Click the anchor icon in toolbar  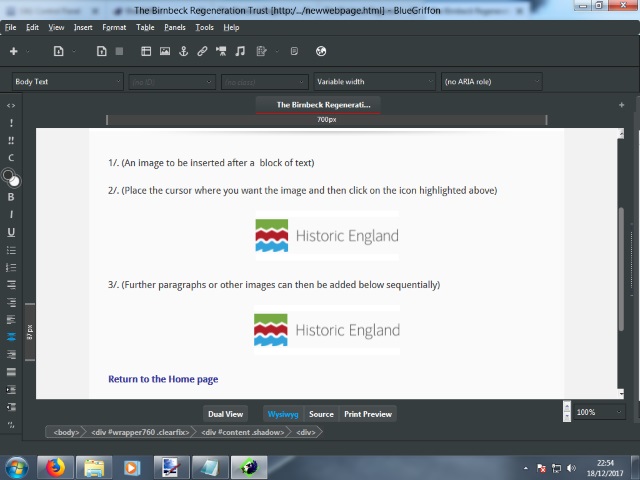pyautogui.click(x=184, y=51)
